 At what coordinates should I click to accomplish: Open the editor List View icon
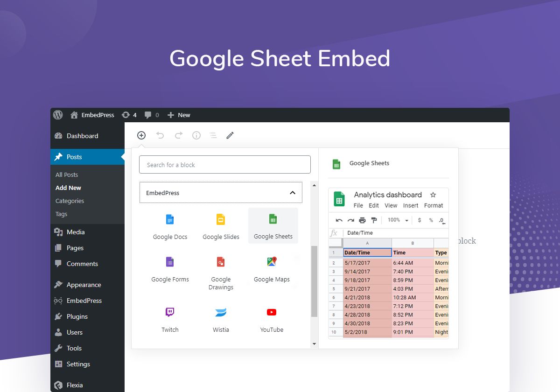click(x=213, y=135)
